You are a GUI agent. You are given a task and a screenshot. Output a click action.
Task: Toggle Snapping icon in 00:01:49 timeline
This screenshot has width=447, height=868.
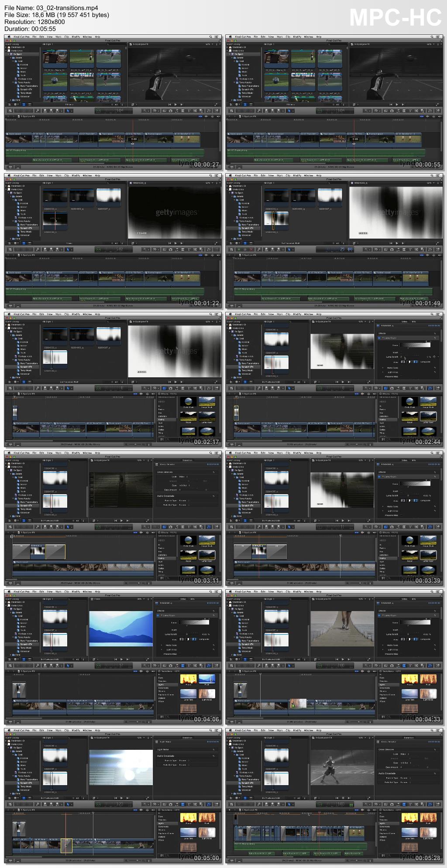[440, 255]
